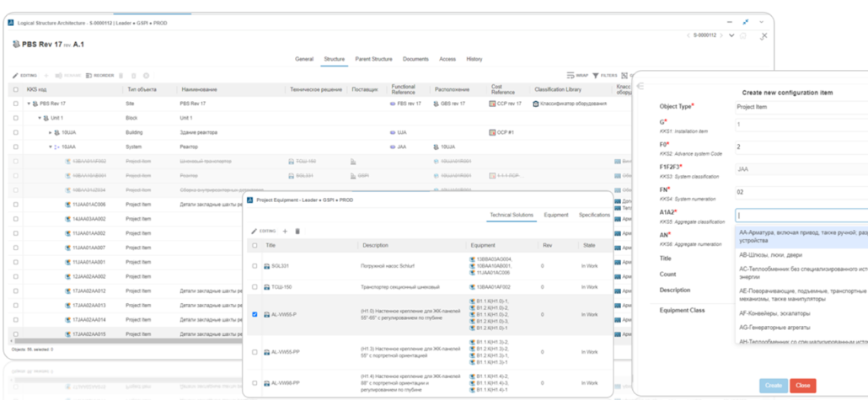Uncheck the AL-VW55-P row checkbox

(255, 315)
